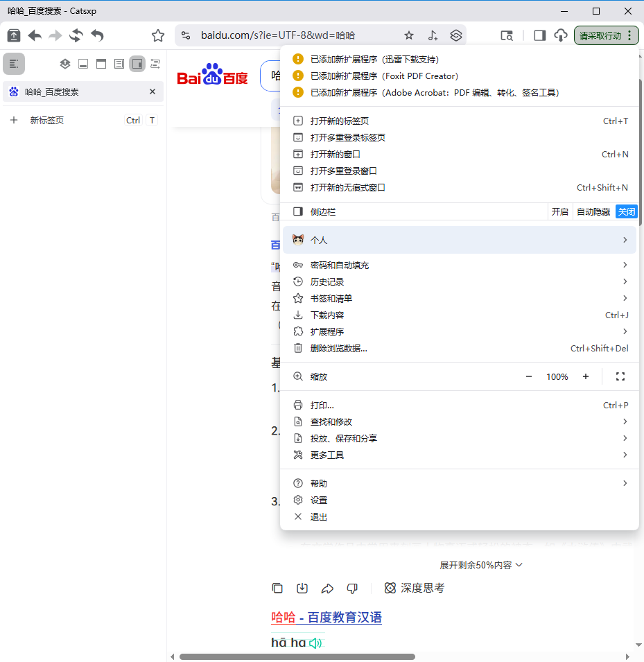Click the copy icon below the answer text
The height and width of the screenshot is (662, 644).
coord(277,588)
